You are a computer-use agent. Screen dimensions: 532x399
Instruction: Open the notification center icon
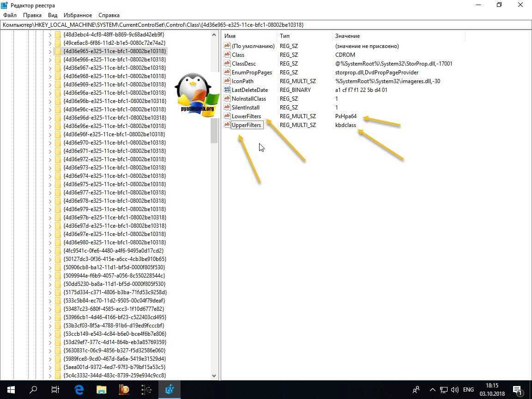click(517, 389)
